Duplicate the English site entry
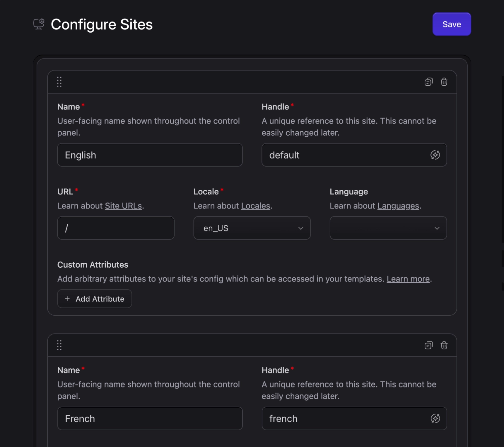This screenshot has height=447, width=504. point(428,82)
